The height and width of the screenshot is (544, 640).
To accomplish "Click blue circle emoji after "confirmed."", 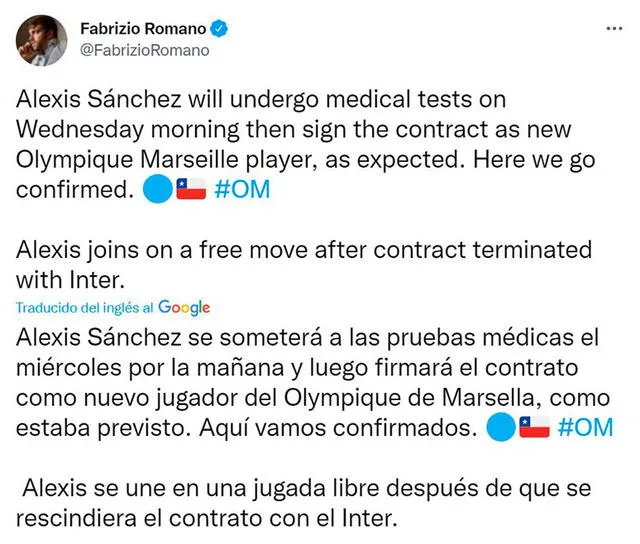I will coord(158,189).
